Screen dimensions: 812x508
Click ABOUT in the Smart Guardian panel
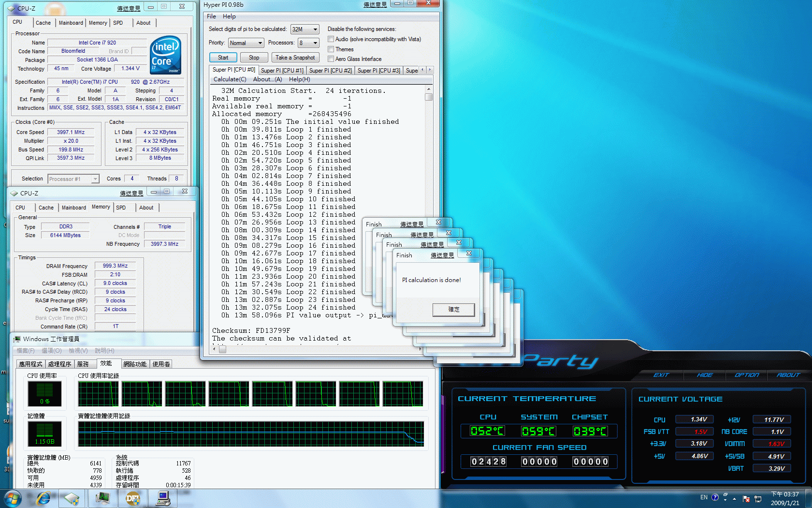(x=788, y=375)
